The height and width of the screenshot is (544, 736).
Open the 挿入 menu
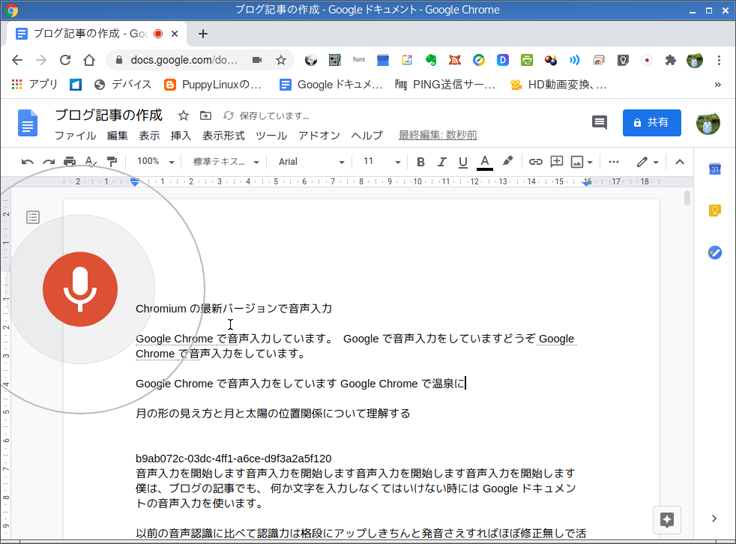(181, 136)
